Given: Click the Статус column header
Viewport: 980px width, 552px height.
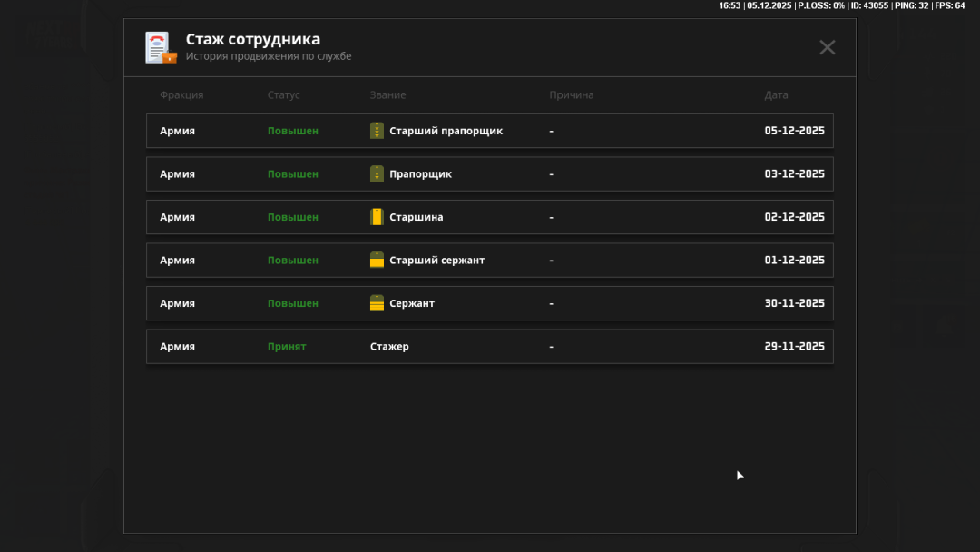Looking at the screenshot, I should [x=283, y=95].
